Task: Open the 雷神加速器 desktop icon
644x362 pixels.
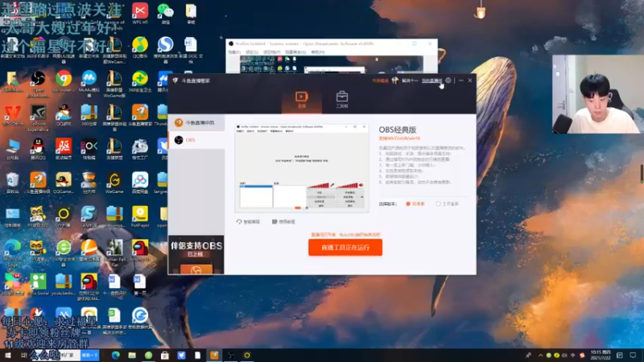Action: tap(89, 251)
